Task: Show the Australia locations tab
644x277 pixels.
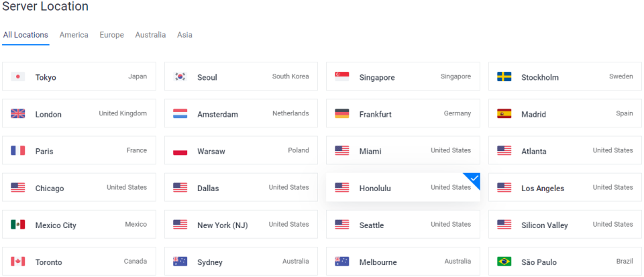Action: pos(150,35)
